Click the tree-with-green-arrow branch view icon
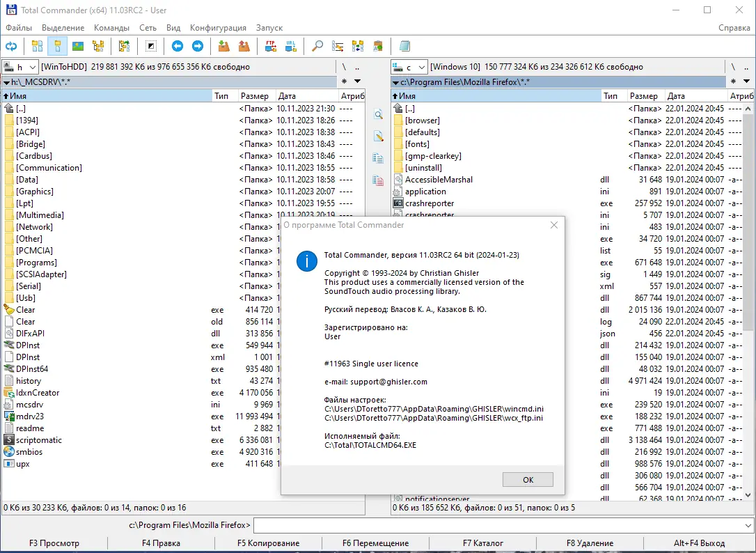The image size is (756, 553). (124, 47)
